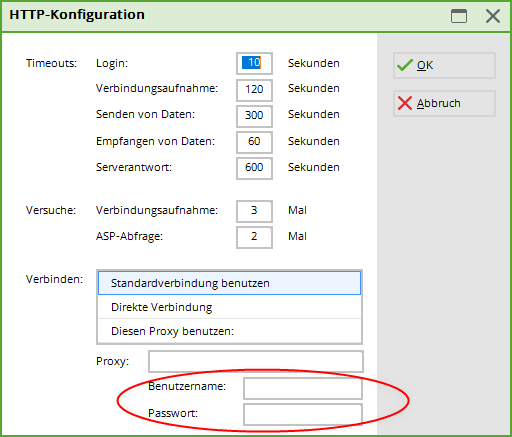Select Standardverbindung benutzen option
The width and height of the screenshot is (512, 437).
point(229,283)
